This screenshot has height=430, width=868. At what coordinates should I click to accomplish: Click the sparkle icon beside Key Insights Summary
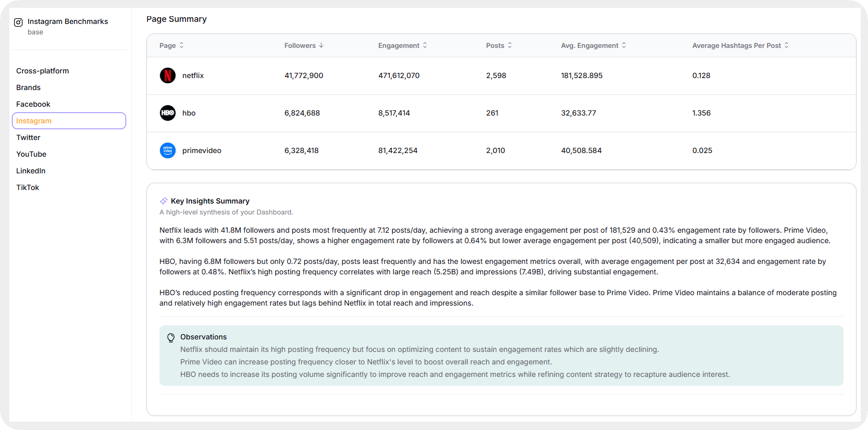coord(164,201)
